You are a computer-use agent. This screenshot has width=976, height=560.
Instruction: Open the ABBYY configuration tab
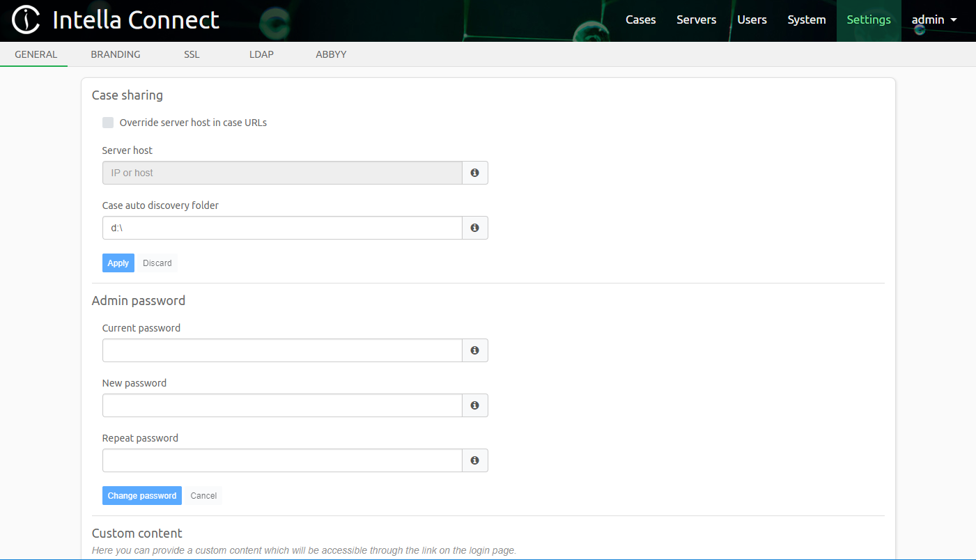(x=331, y=54)
